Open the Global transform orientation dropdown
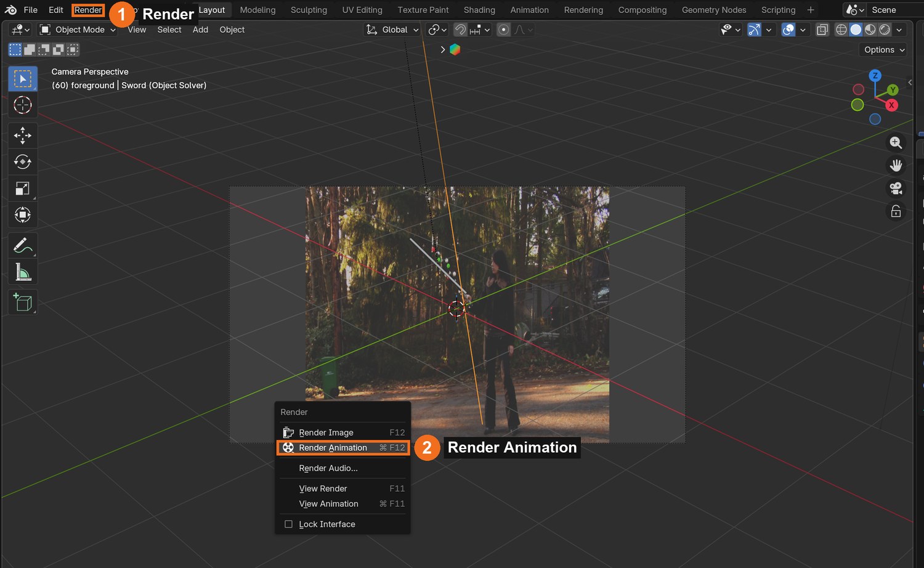Screen dimensions: 924x568 point(392,30)
